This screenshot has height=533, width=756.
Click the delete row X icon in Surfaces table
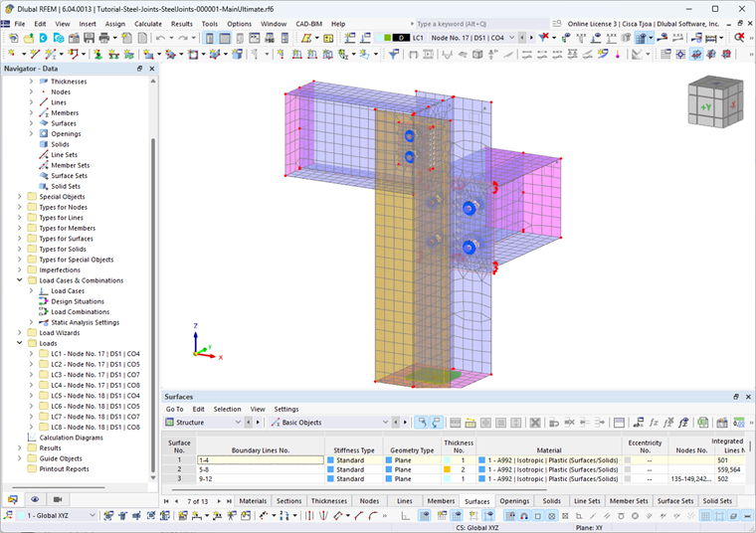(535, 423)
